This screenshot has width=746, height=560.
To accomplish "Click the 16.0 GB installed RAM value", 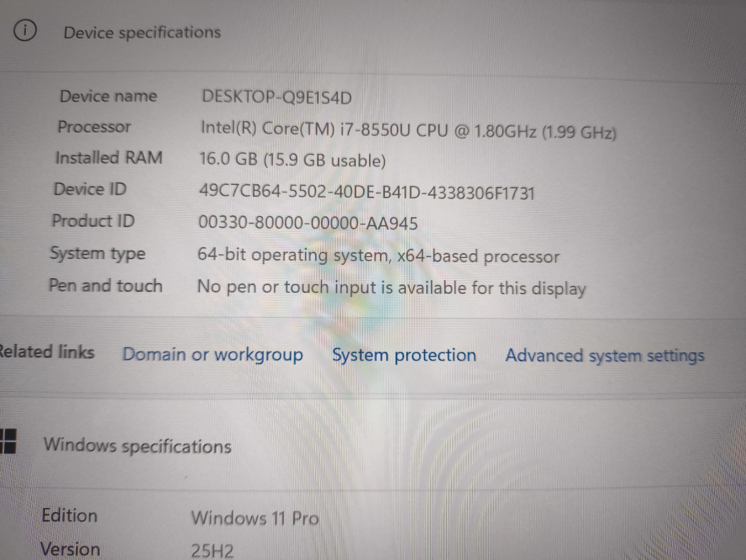I will 292,160.
